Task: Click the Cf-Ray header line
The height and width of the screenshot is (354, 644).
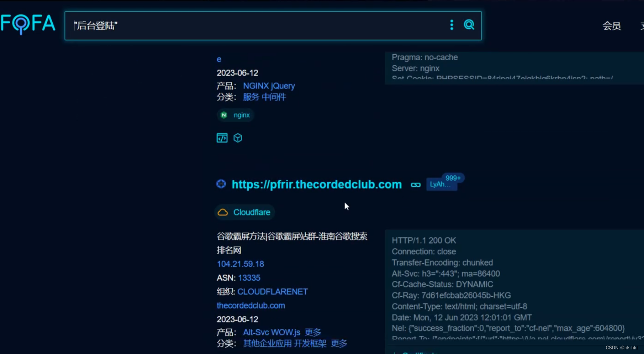Action: (451, 295)
